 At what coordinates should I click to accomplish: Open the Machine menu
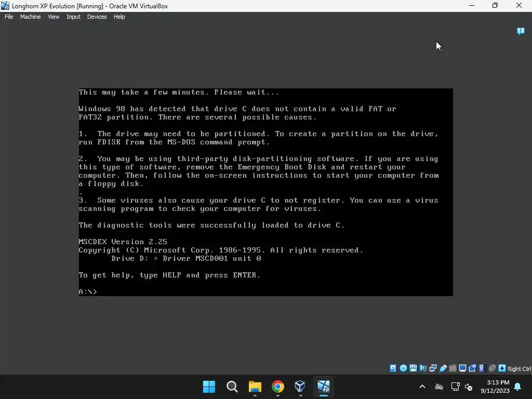[30, 17]
